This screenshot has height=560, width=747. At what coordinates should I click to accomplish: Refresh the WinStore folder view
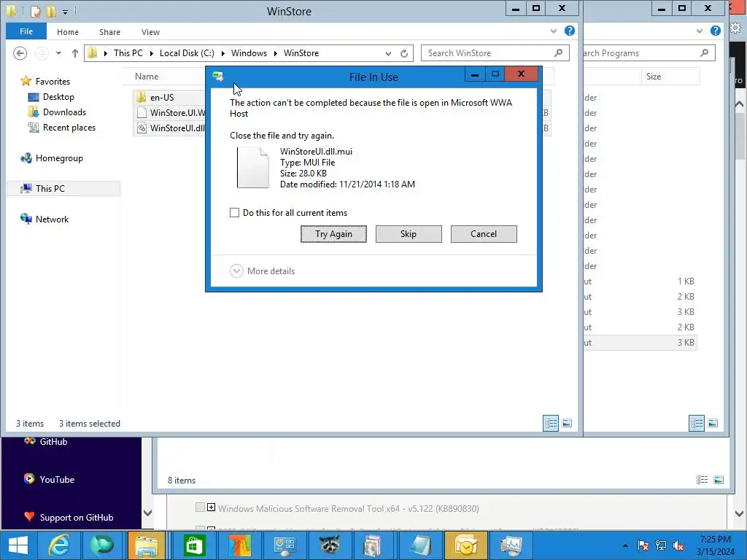pyautogui.click(x=404, y=53)
